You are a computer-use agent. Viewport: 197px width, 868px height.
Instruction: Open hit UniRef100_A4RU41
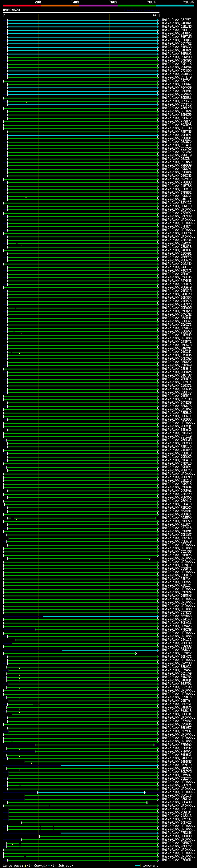pyautogui.click(x=177, y=23)
